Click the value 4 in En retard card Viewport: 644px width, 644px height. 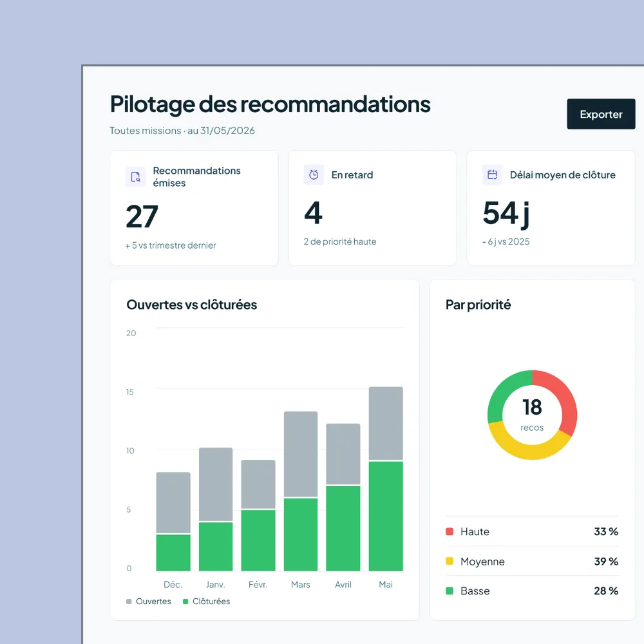[314, 213]
